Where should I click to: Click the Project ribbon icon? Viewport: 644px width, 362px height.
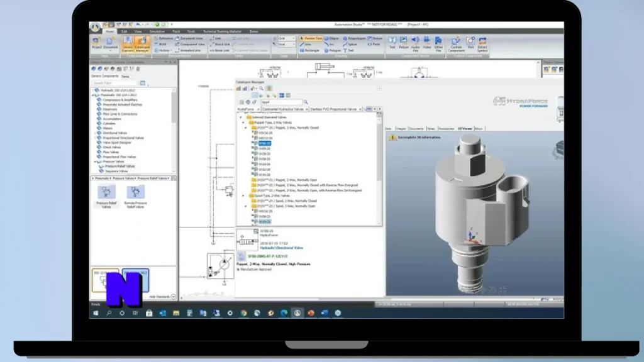pos(96,43)
